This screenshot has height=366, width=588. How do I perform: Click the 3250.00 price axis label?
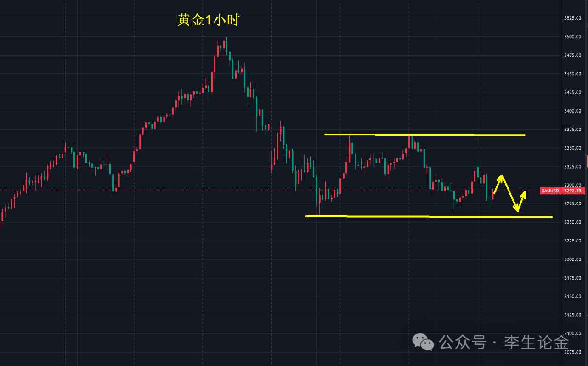click(x=572, y=222)
